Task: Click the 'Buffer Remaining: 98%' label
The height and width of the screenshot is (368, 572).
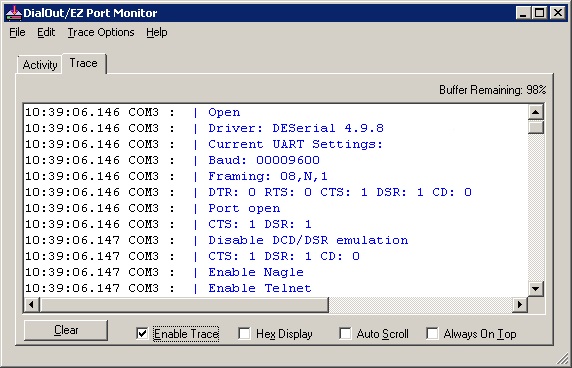Action: [492, 90]
